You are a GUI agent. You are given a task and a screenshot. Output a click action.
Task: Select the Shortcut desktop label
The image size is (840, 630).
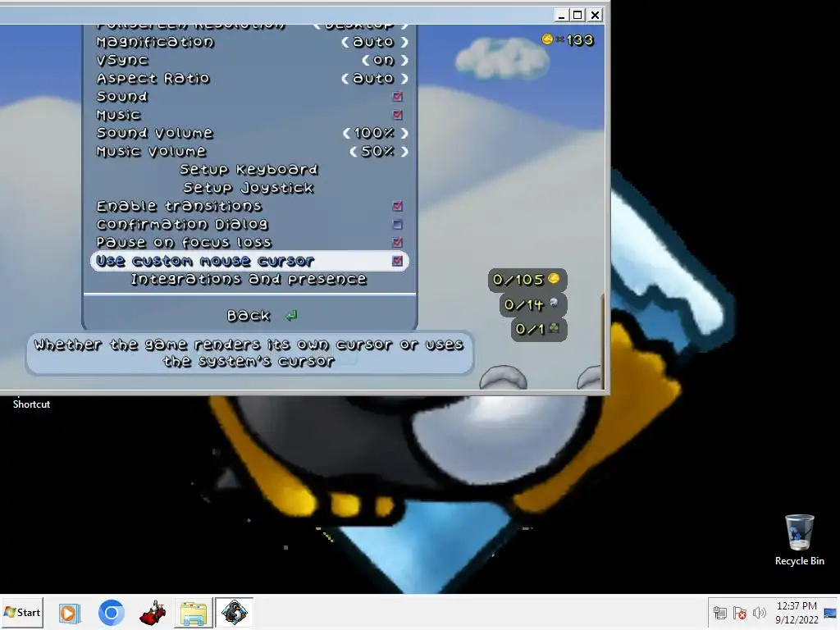32,404
